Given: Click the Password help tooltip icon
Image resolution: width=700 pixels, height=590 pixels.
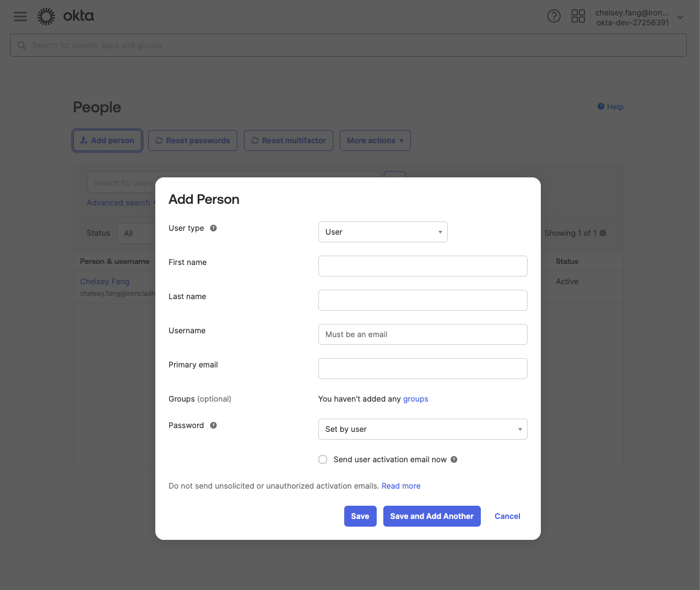Looking at the screenshot, I should coord(214,425).
